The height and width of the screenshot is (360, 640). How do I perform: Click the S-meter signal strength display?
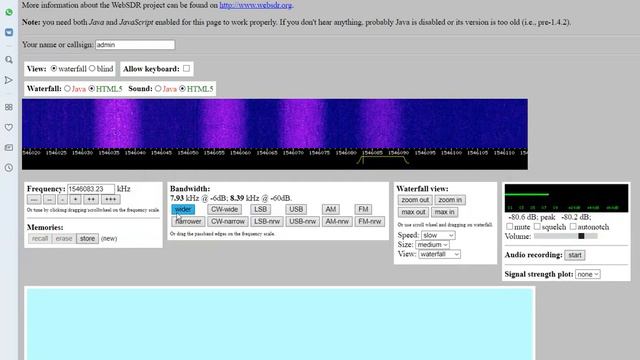pos(567,198)
